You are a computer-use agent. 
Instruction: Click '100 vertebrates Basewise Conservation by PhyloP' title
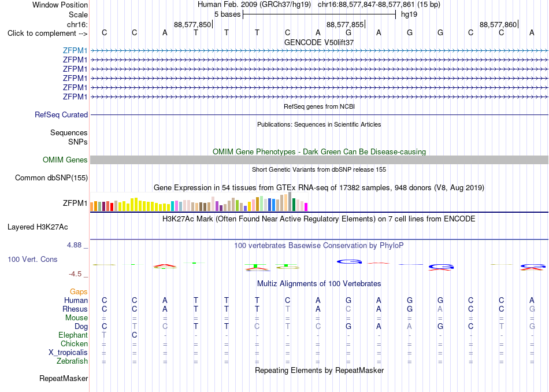(319, 246)
